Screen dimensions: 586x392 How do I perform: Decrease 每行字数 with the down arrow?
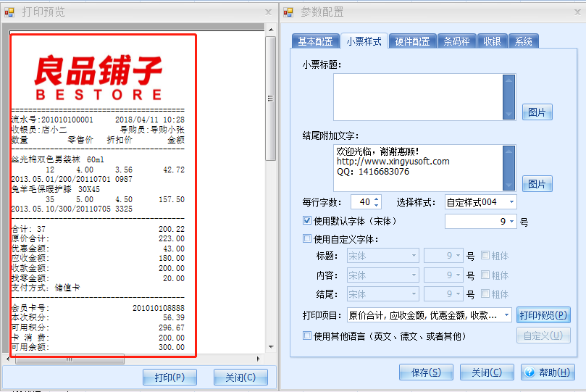[x=377, y=206]
